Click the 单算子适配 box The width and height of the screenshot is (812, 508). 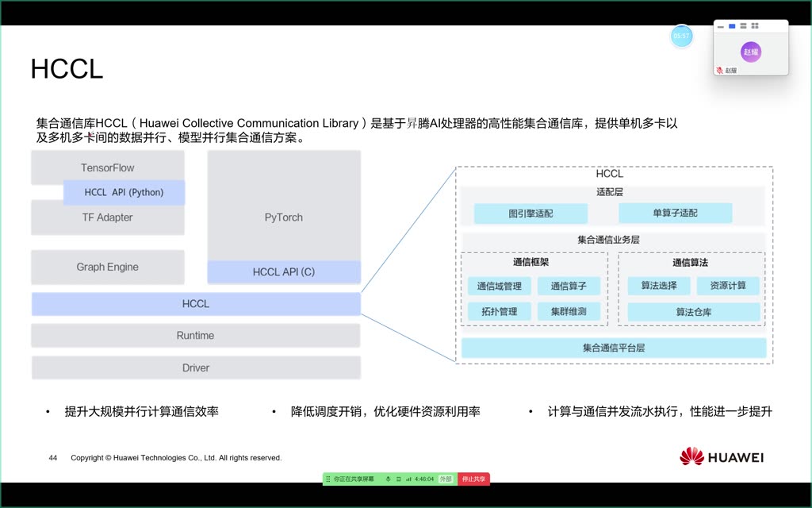(x=676, y=213)
